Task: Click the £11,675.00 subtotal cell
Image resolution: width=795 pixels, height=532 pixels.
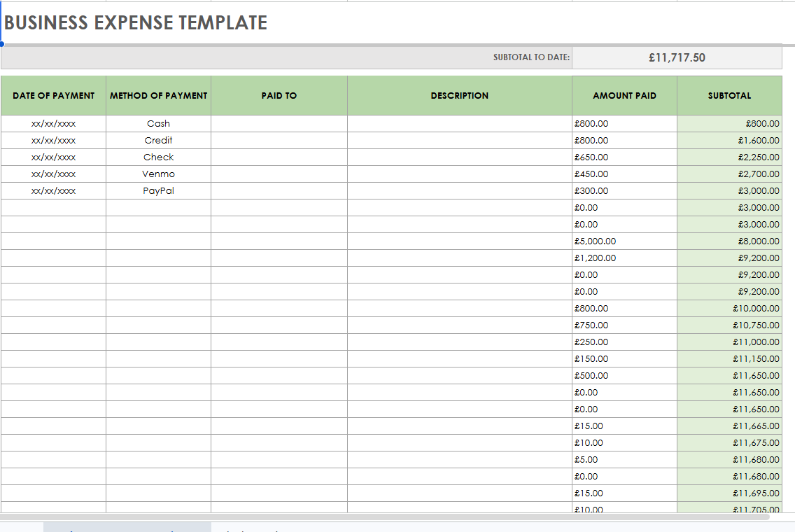Action: (729, 442)
